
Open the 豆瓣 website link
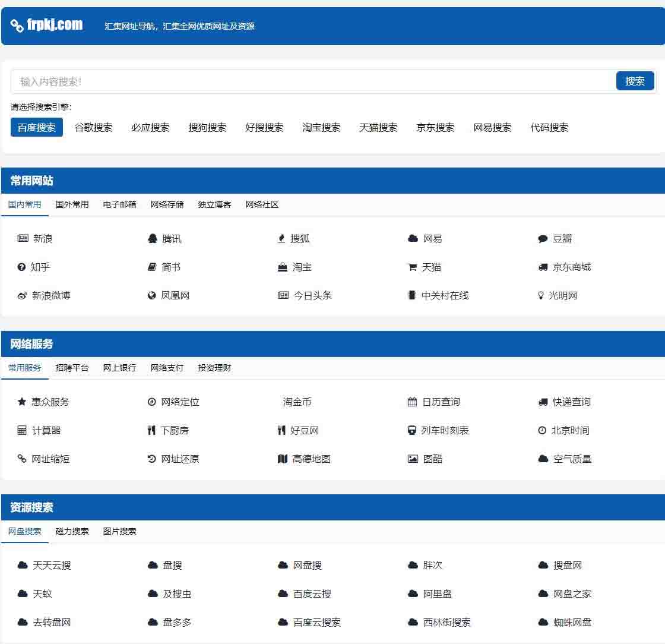pos(562,239)
